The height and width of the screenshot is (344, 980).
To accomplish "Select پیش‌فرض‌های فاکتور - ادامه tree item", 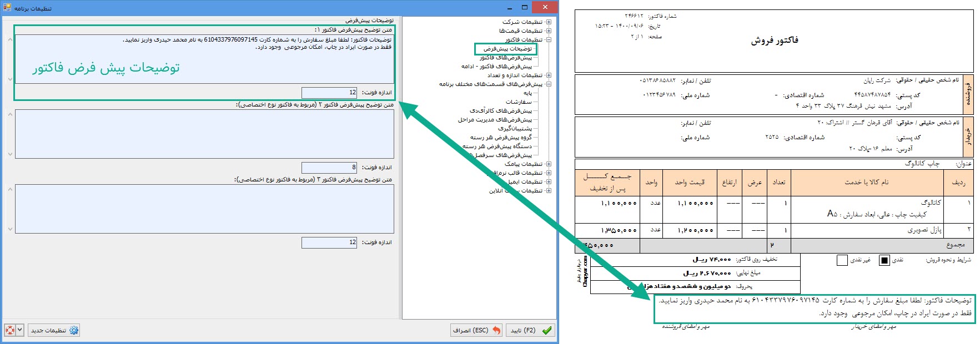I will click(x=496, y=67).
